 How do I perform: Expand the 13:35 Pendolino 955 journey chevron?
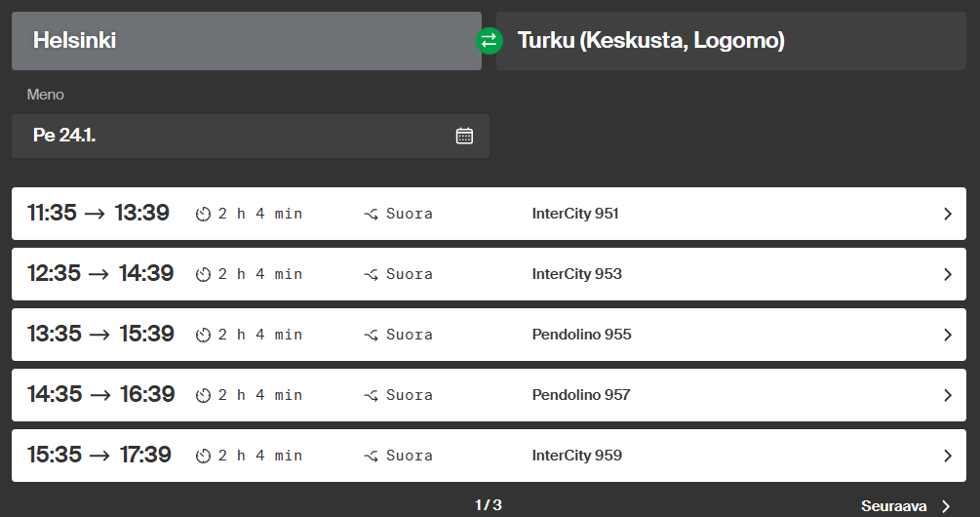click(947, 335)
